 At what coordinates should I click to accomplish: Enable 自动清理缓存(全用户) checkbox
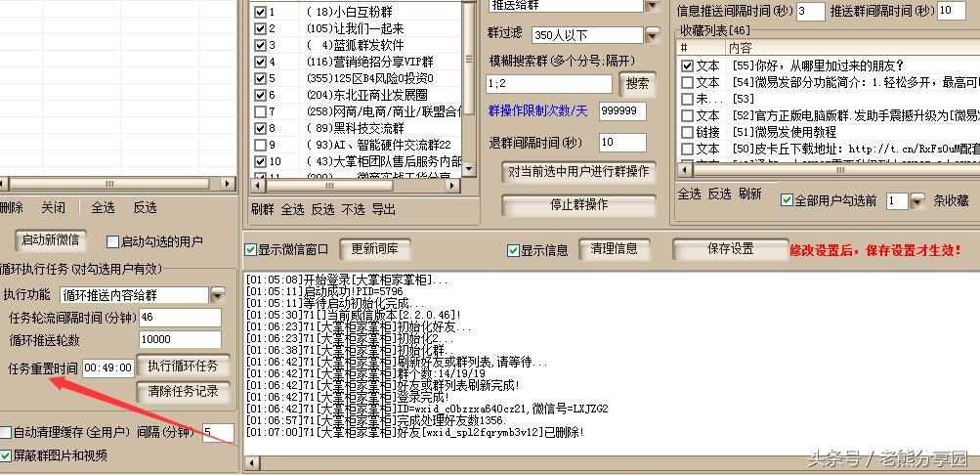point(6,432)
